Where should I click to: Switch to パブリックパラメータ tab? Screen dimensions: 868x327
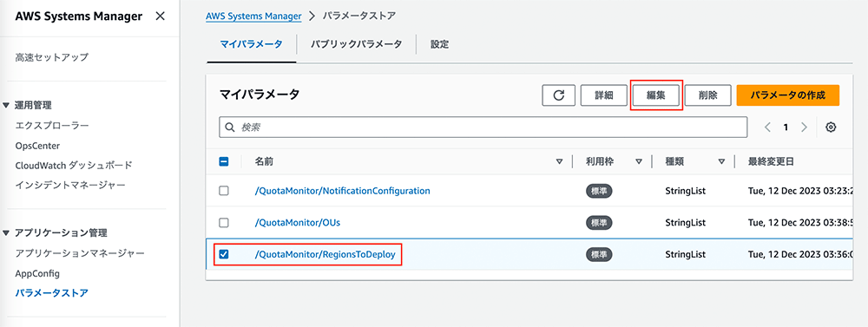click(x=356, y=45)
